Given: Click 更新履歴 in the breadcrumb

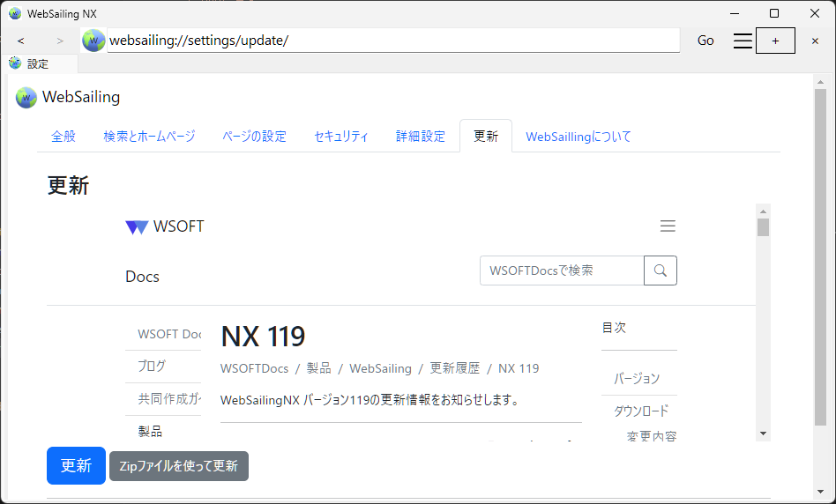Looking at the screenshot, I should (455, 368).
